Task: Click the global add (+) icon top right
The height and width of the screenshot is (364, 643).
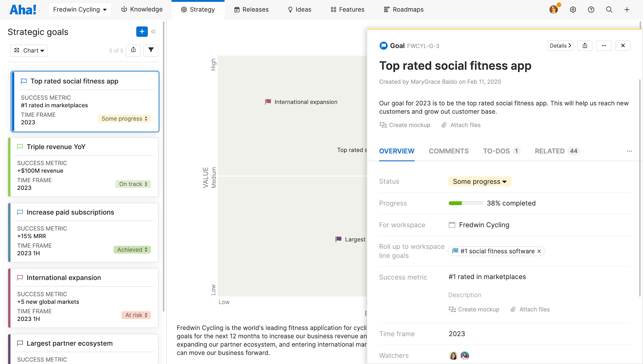Action: click(x=627, y=9)
